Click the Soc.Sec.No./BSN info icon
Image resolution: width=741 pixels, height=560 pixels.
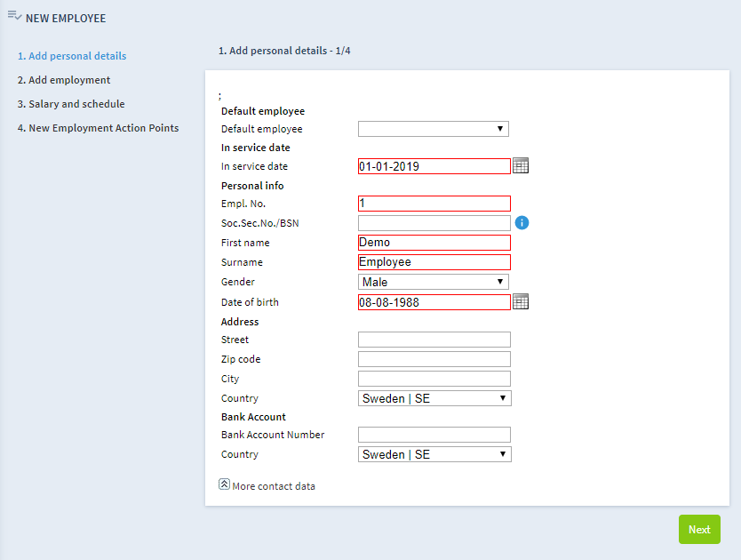[522, 222]
